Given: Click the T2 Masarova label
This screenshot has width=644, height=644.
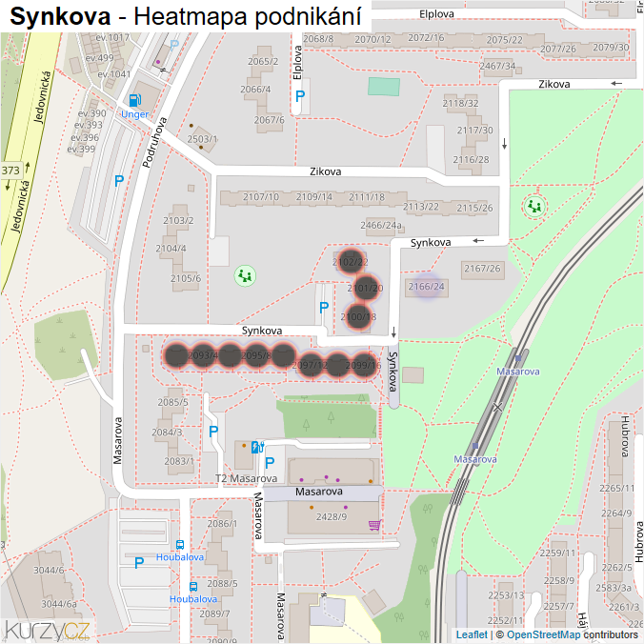Looking at the screenshot, I should coord(246,478).
